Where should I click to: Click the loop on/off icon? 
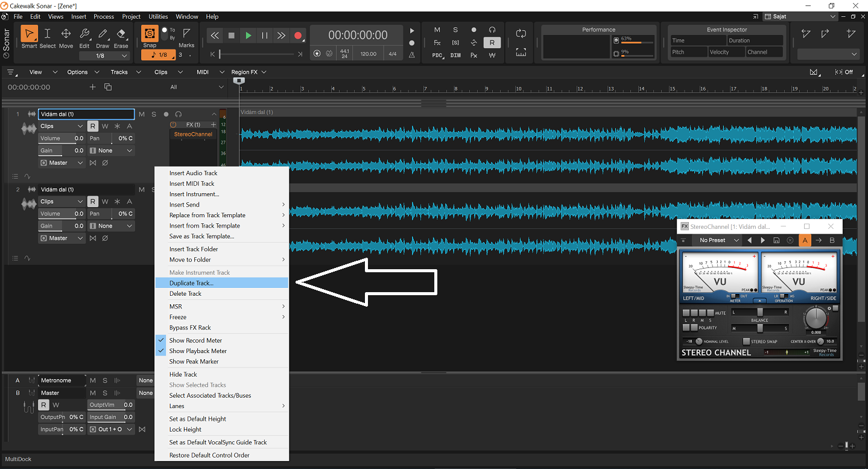pyautogui.click(x=521, y=34)
